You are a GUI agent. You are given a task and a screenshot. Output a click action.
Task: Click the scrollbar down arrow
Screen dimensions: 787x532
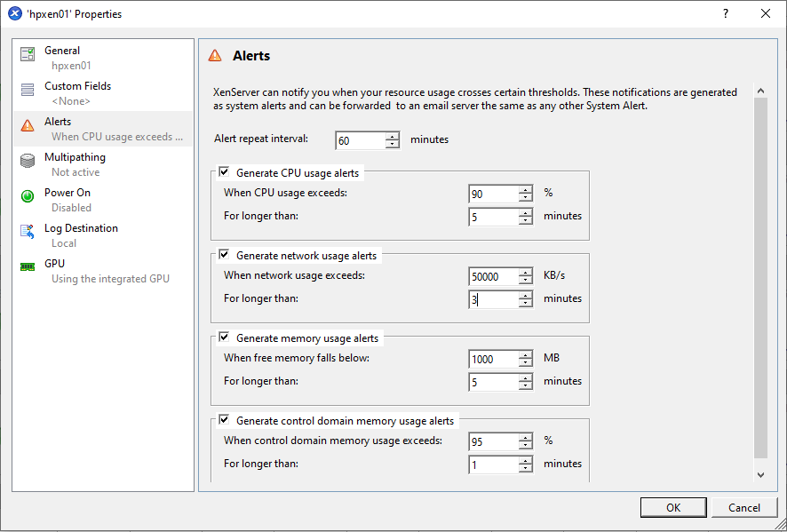(761, 476)
